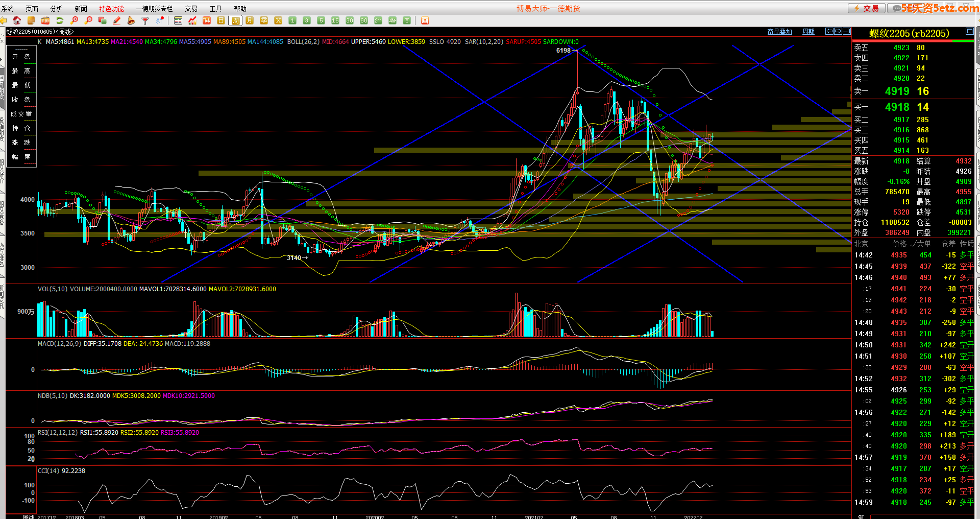The width and height of the screenshot is (980, 519).
Task: Switch to the daily (日) period
Action: point(221,20)
